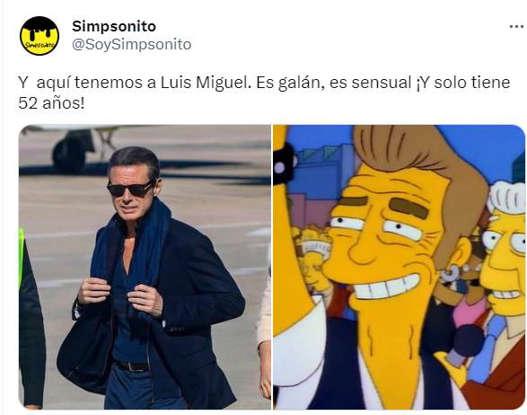527x415 pixels.
Task: Open the @SoySimpsonito handle link
Action: (x=131, y=44)
